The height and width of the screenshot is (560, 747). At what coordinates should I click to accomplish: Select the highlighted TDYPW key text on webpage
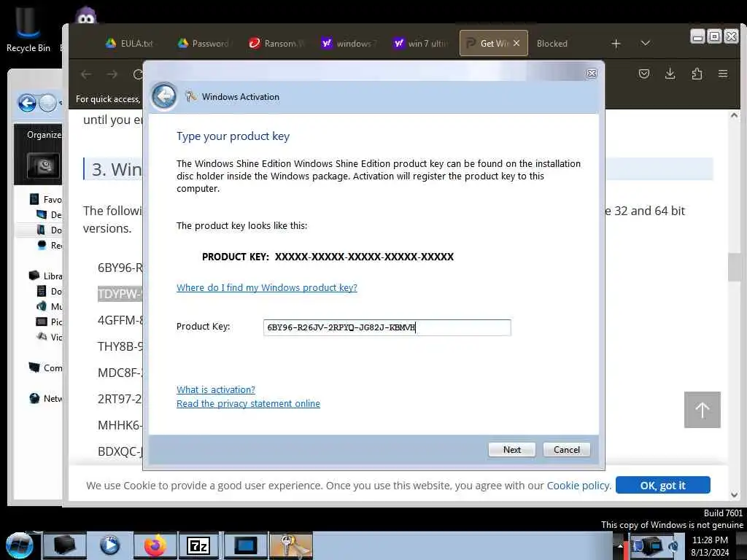tap(120, 294)
